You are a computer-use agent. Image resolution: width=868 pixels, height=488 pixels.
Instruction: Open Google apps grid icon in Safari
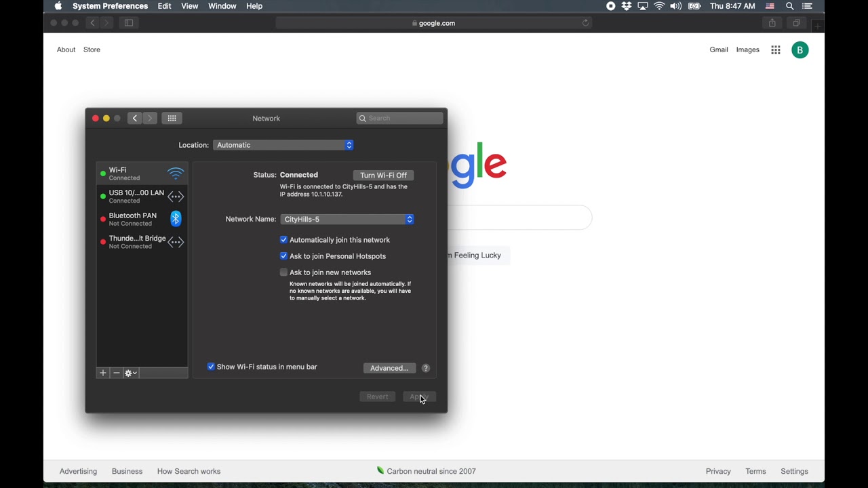[776, 49]
